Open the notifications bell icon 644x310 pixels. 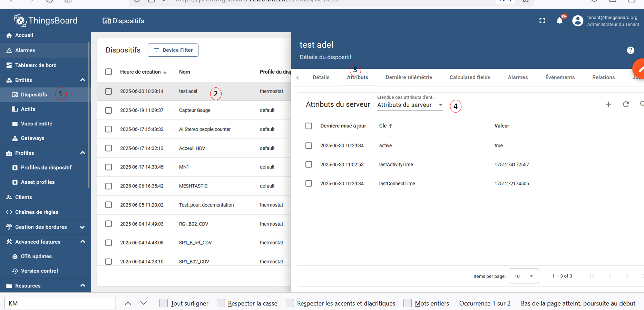559,21
